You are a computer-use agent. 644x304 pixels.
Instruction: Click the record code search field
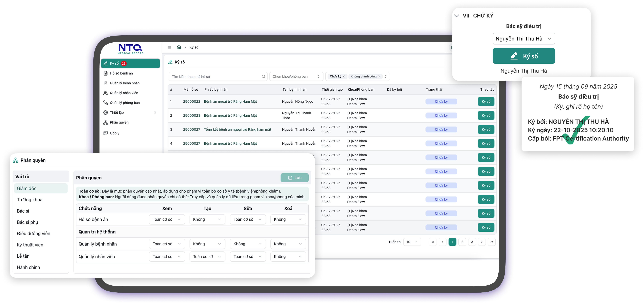215,76
